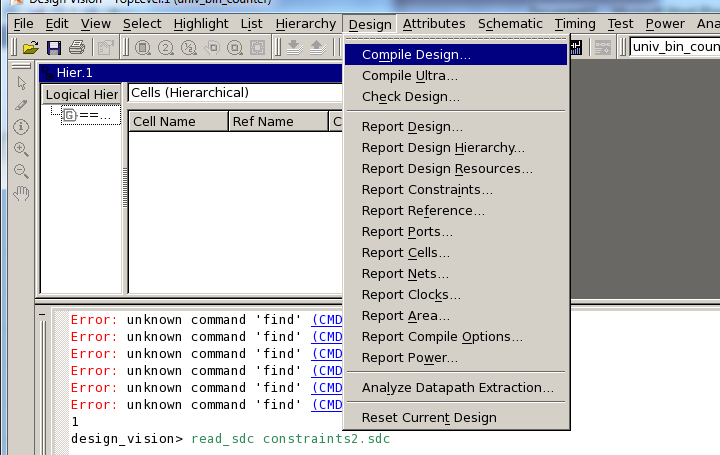
Task: Open the Edit menu
Action: click(x=57, y=24)
